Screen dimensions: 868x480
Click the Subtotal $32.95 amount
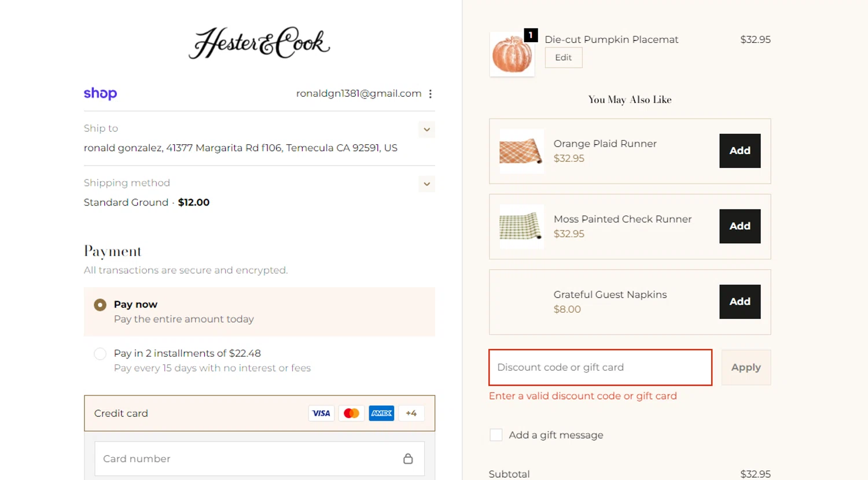(755, 474)
